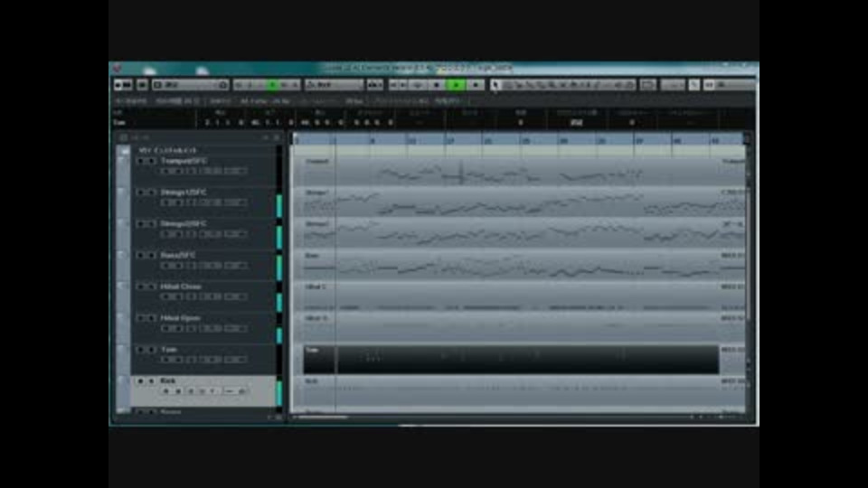Enable record on the Kick track

pos(165,391)
